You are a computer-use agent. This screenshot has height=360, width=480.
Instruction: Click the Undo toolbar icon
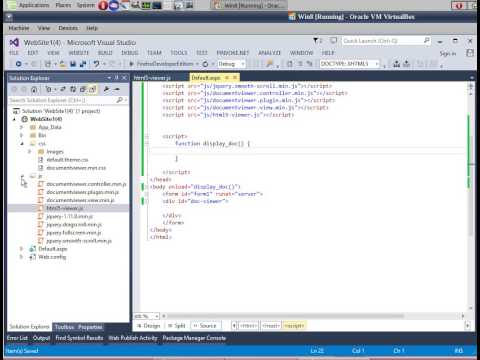tap(96, 64)
